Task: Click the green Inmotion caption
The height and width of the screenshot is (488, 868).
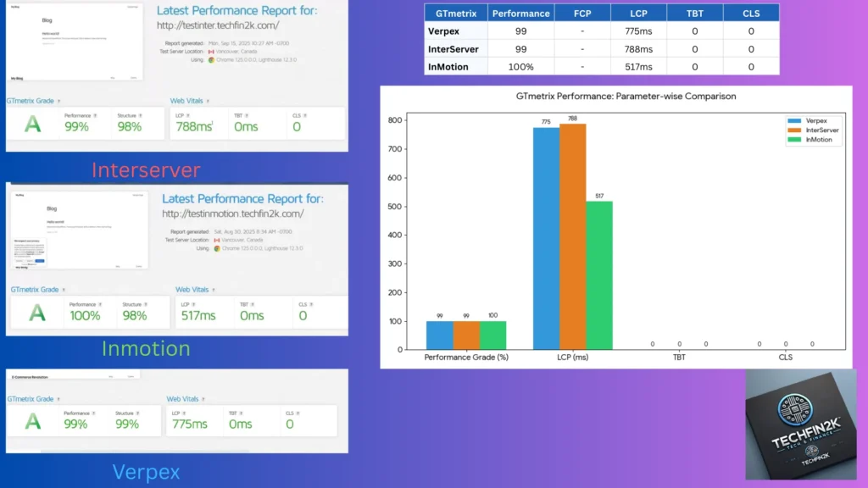Action: tap(146, 348)
